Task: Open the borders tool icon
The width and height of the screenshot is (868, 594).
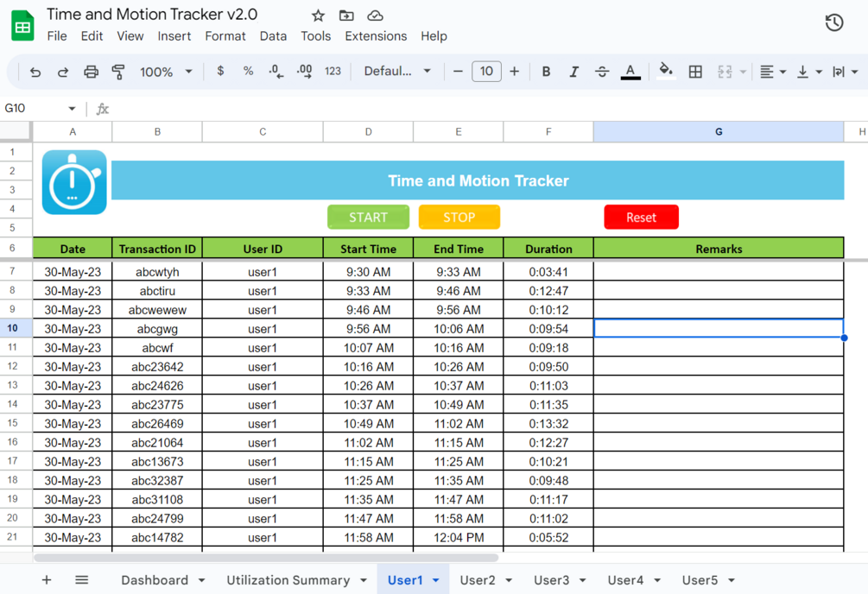Action: coord(695,72)
